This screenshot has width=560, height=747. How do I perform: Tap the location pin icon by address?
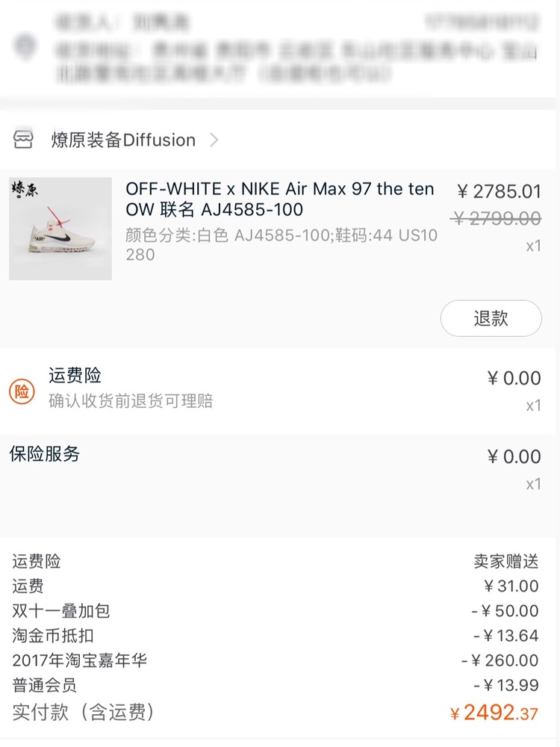coord(25,46)
